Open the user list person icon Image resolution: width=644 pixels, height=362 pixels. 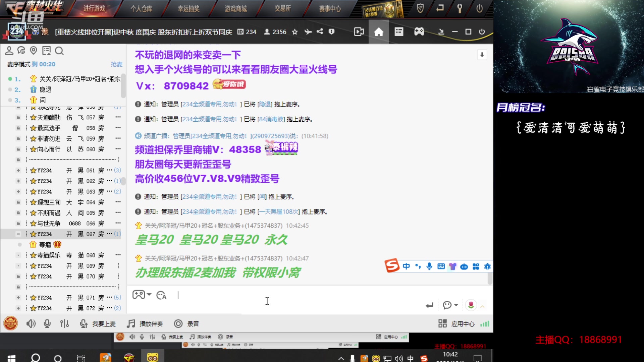[x=9, y=51]
